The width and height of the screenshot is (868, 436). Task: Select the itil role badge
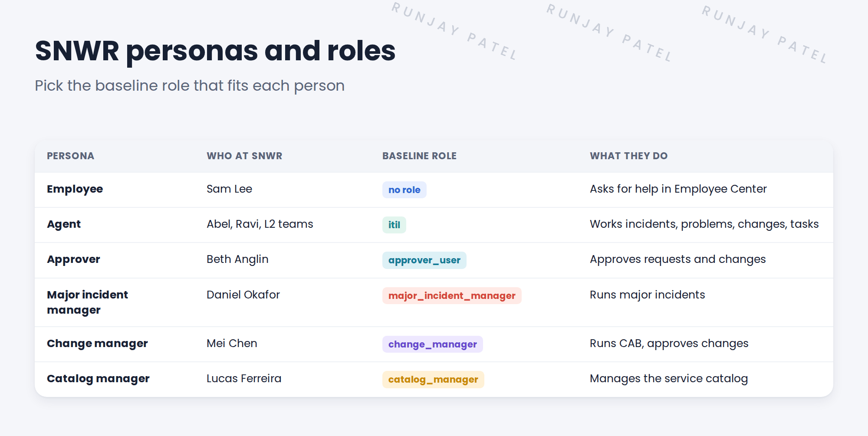tap(394, 225)
